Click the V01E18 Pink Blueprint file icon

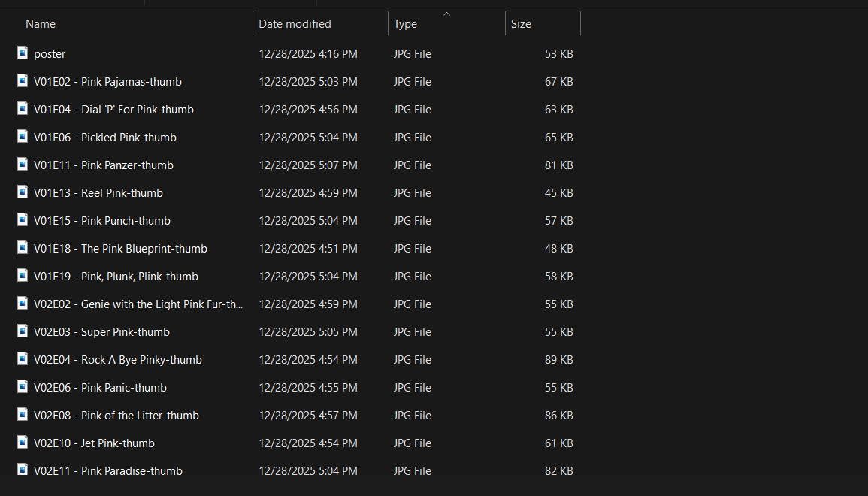[23, 248]
